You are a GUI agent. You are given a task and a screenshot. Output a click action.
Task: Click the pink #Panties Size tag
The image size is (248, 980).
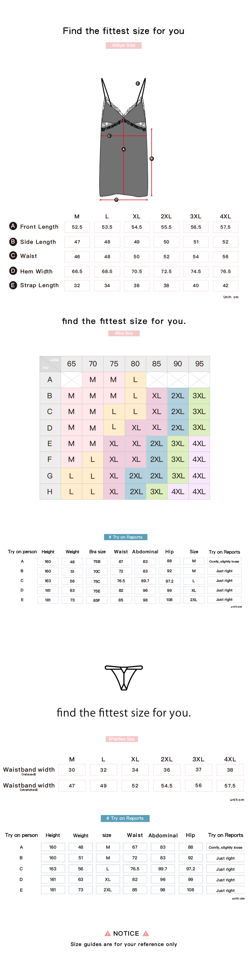click(122, 739)
